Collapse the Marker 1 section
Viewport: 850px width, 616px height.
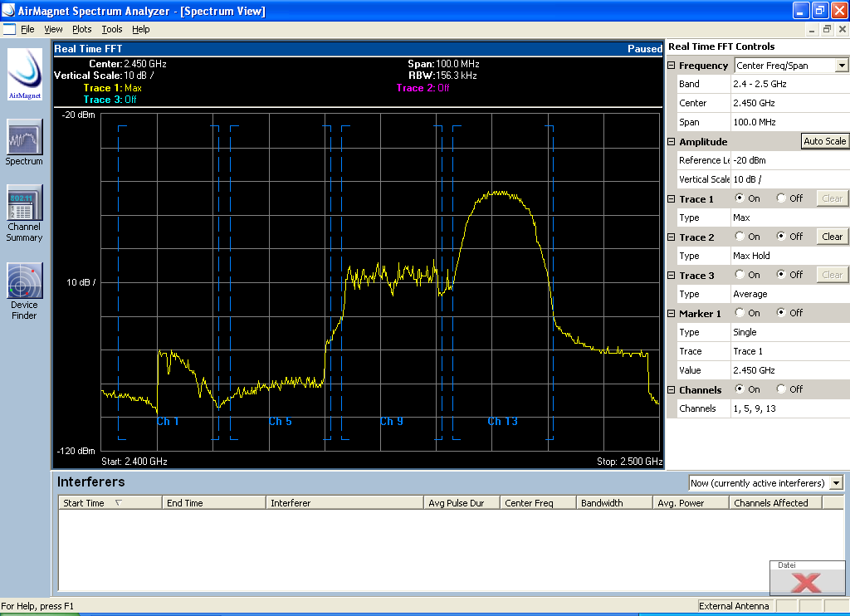coord(671,314)
